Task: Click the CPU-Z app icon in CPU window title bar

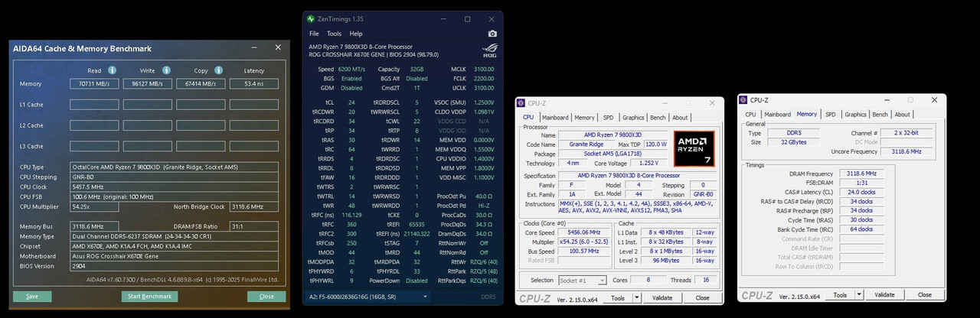Action: [521, 102]
